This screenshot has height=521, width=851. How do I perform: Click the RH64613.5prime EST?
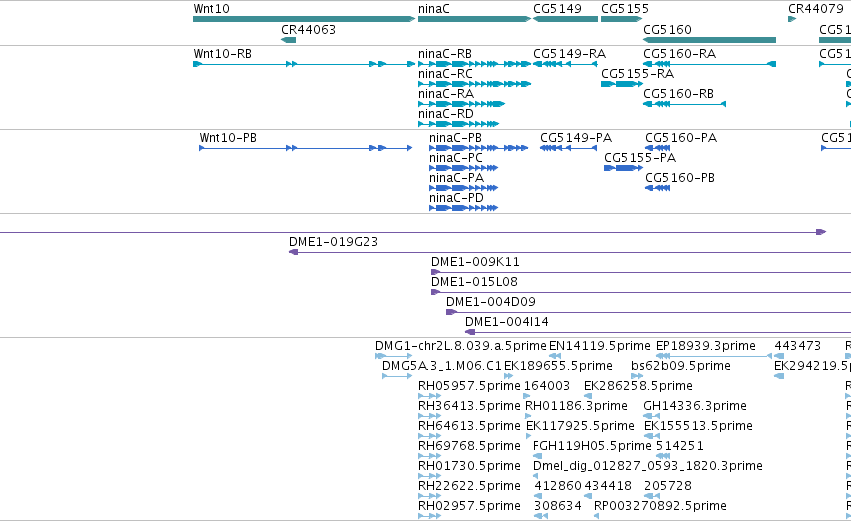429,436
